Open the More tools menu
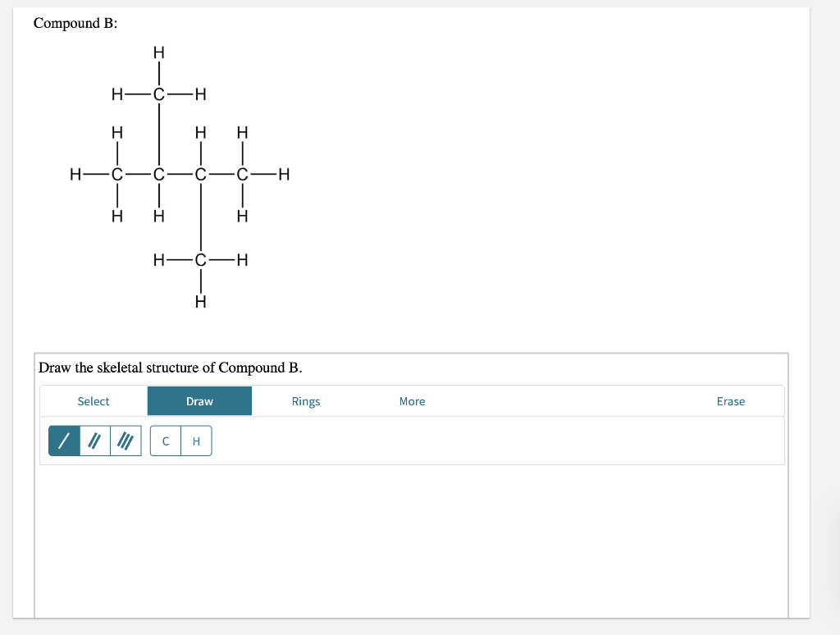Screen dimensions: 840x635 (412, 401)
